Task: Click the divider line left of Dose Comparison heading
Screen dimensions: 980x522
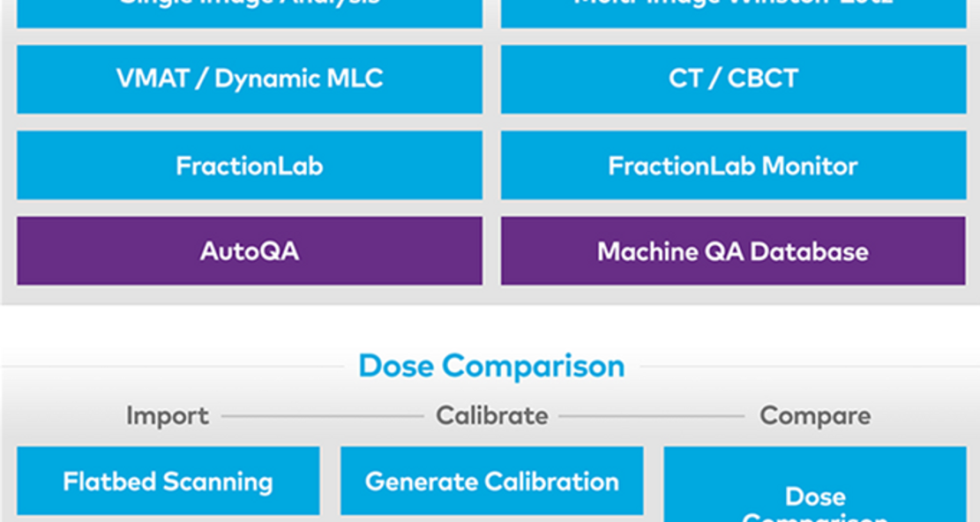Action: click(x=173, y=367)
